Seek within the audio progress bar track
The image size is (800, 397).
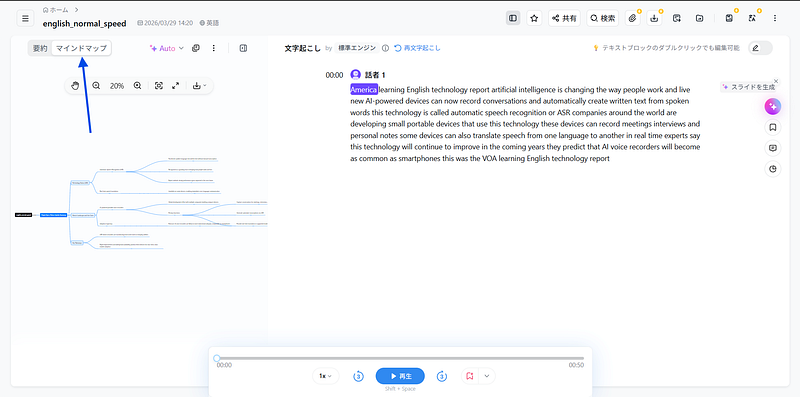[401, 358]
